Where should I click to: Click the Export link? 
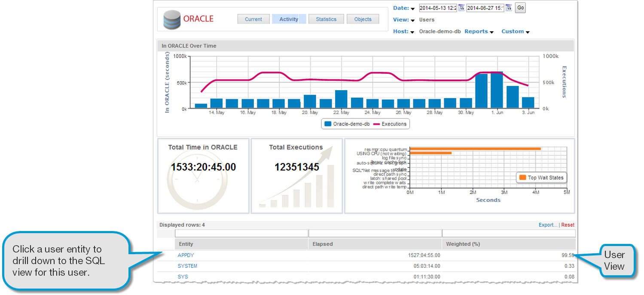tap(548, 225)
